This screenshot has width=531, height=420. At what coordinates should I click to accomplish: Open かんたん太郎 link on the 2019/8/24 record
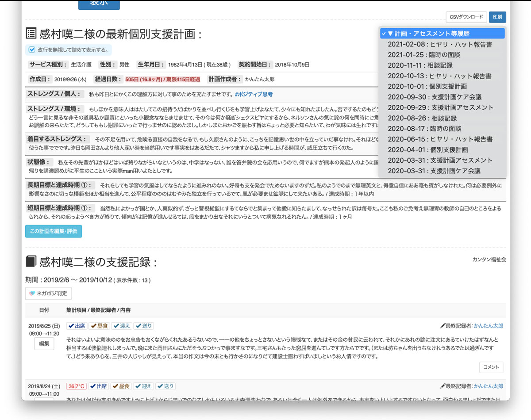[x=489, y=386]
